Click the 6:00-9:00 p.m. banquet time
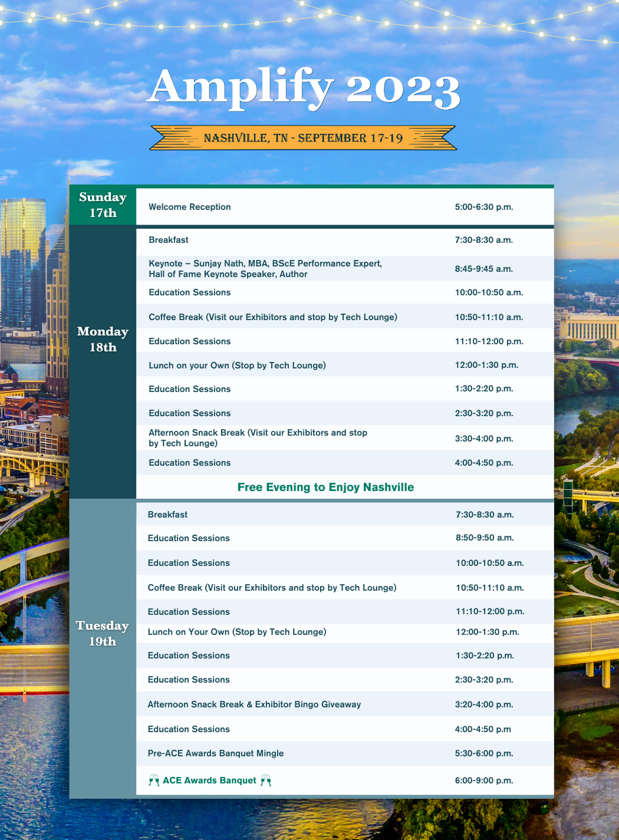Image resolution: width=619 pixels, height=840 pixels. (x=484, y=780)
